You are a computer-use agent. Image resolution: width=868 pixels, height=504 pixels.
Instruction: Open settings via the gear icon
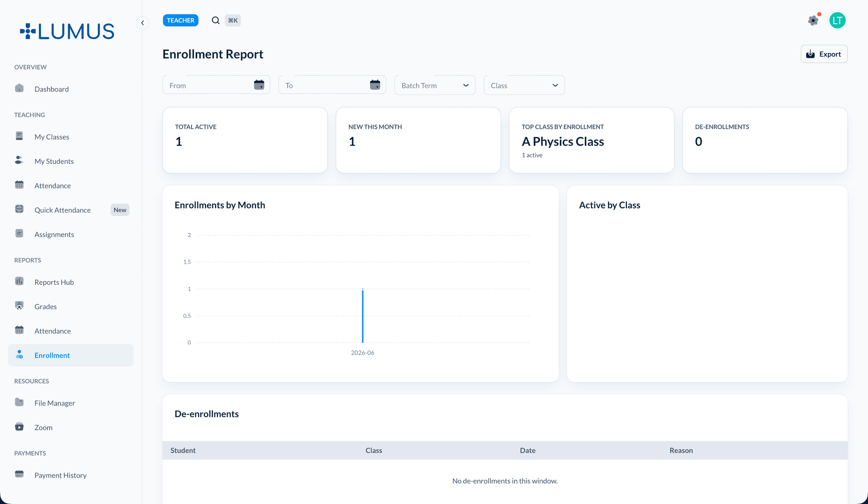(x=813, y=20)
